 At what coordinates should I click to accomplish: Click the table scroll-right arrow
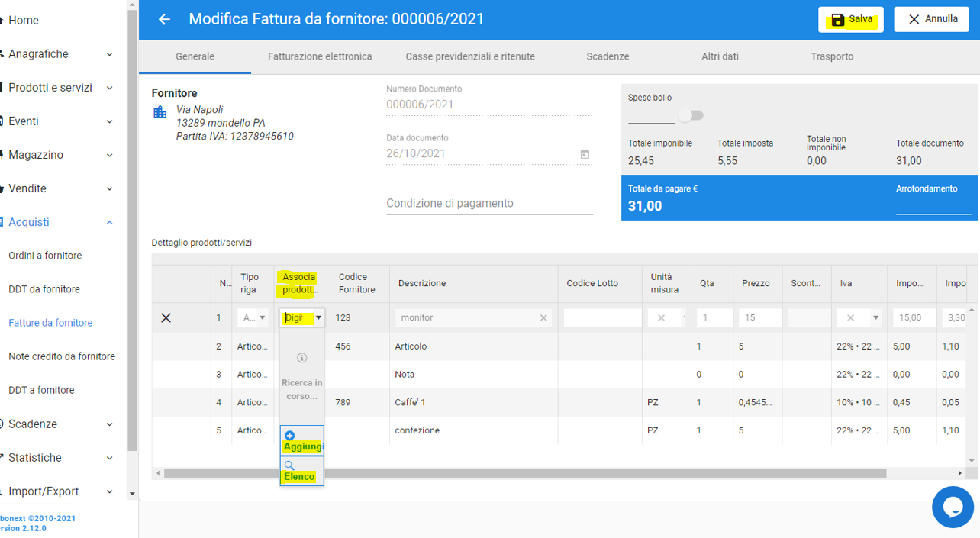960,473
